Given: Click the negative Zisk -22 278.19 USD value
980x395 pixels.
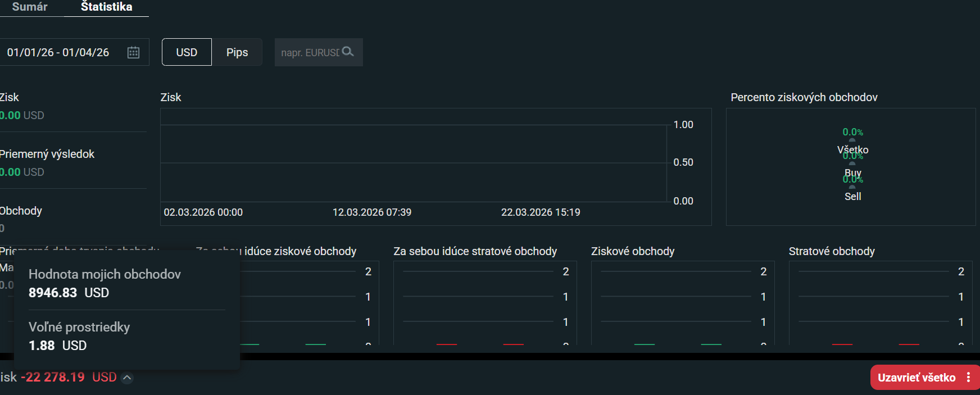Looking at the screenshot, I should click(69, 377).
